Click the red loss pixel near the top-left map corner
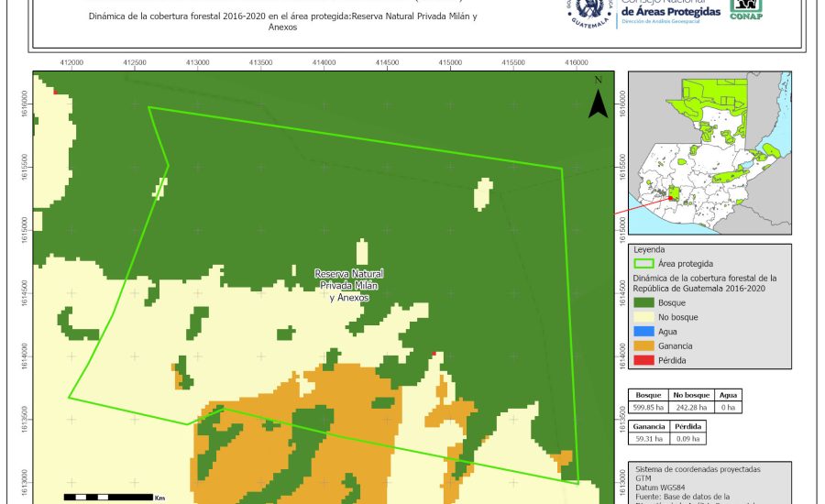This screenshot has width=825, height=504. tap(55, 92)
